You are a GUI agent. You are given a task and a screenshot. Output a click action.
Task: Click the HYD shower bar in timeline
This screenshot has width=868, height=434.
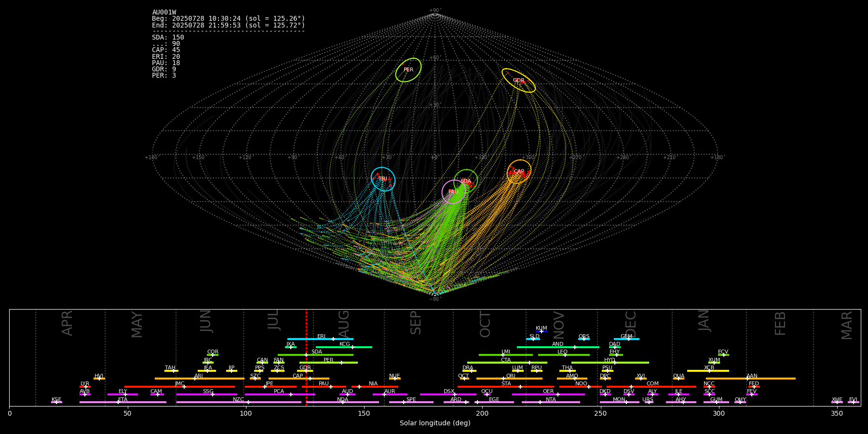(x=610, y=363)
